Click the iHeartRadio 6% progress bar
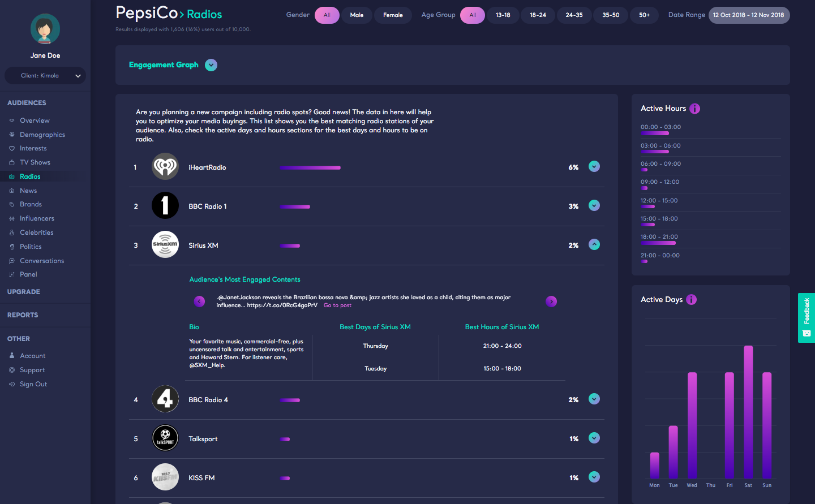The height and width of the screenshot is (504, 815). pos(310,167)
